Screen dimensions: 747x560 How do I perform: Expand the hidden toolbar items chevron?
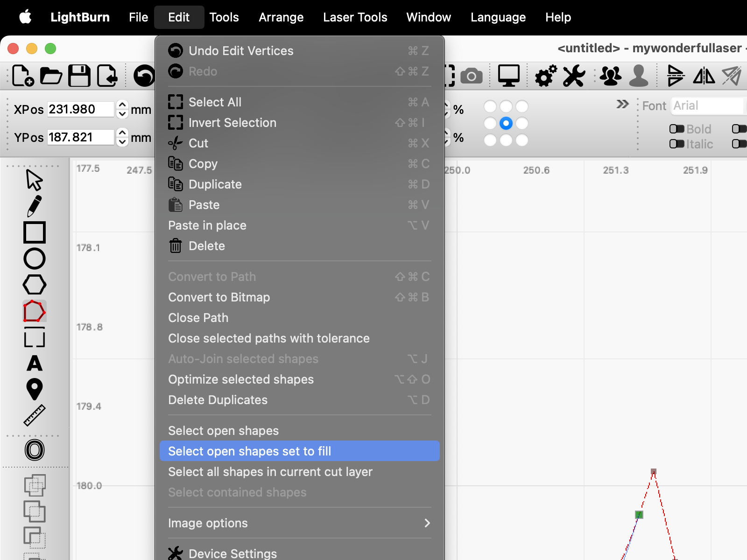pyautogui.click(x=622, y=105)
